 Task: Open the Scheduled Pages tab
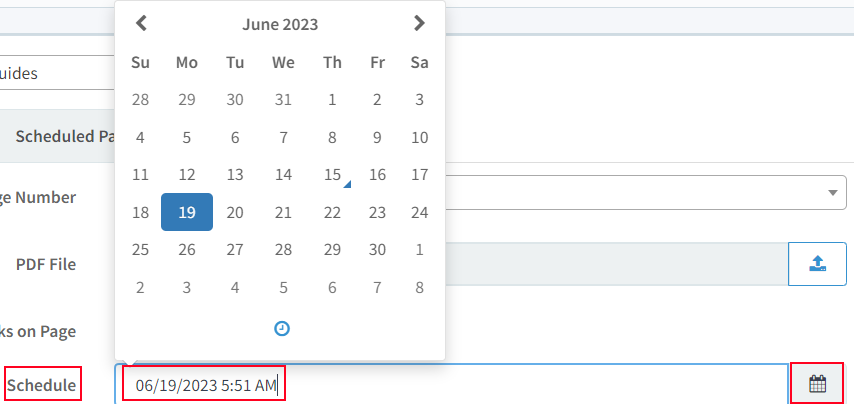tap(64, 136)
